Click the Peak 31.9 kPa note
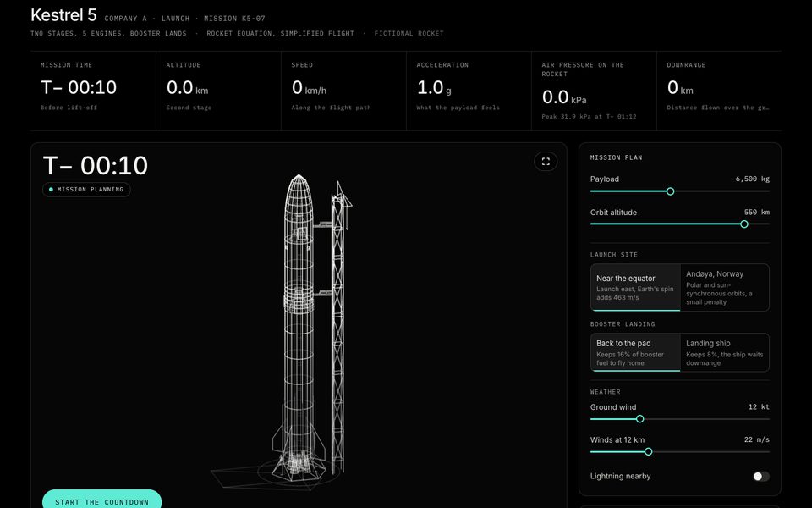The width and height of the screenshot is (812, 508). click(589, 117)
